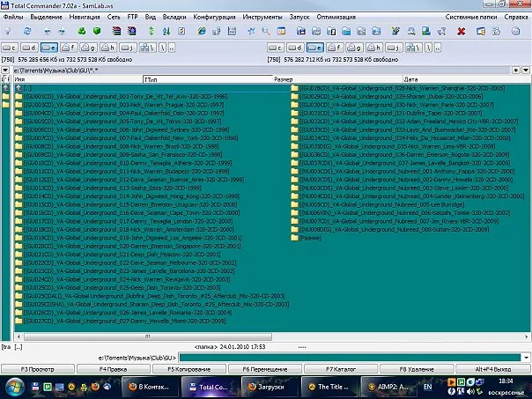This screenshot has width=532, height=399.
Task: Click the WinRAR books archive icon
Action: click(x=116, y=31)
